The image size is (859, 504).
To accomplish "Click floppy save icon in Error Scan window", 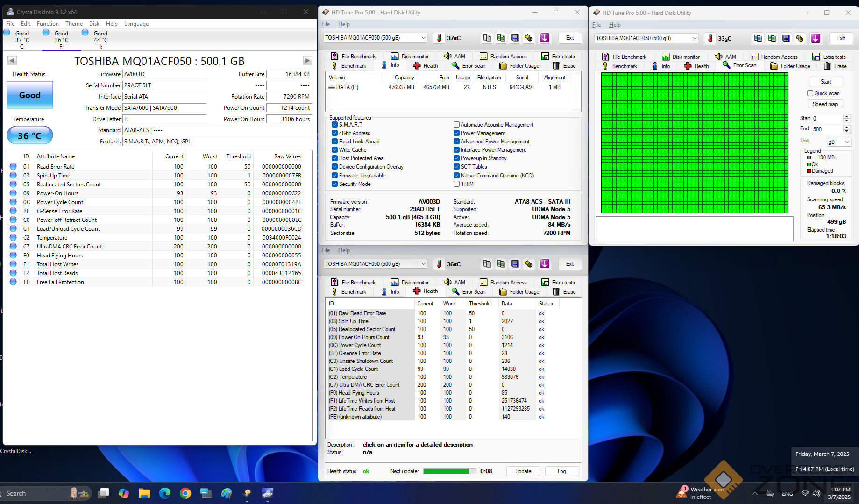I will point(786,38).
